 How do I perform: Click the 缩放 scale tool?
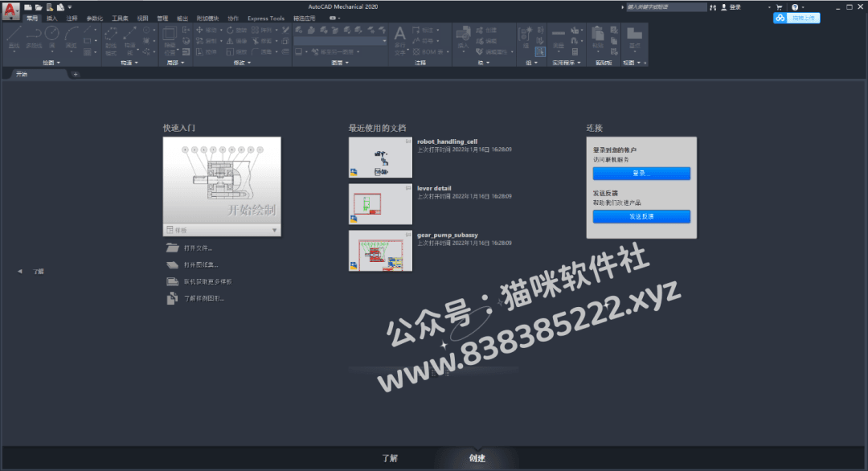pos(237,52)
